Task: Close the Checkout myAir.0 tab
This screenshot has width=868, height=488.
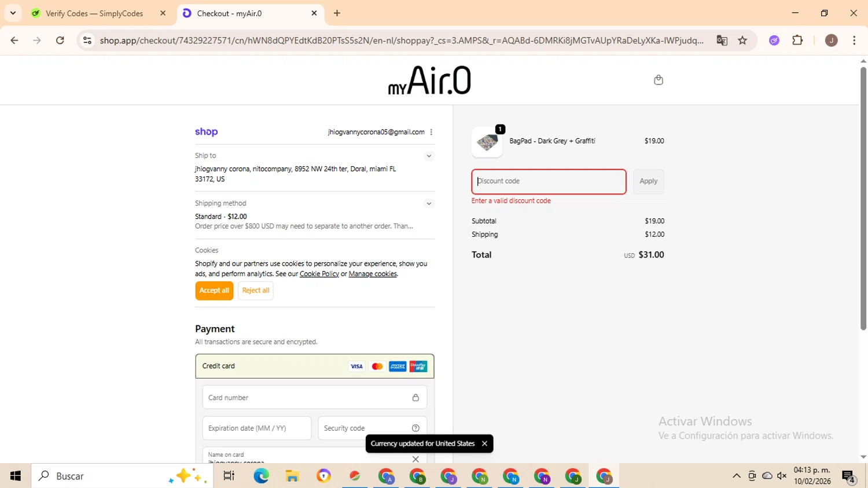Action: pos(314,13)
